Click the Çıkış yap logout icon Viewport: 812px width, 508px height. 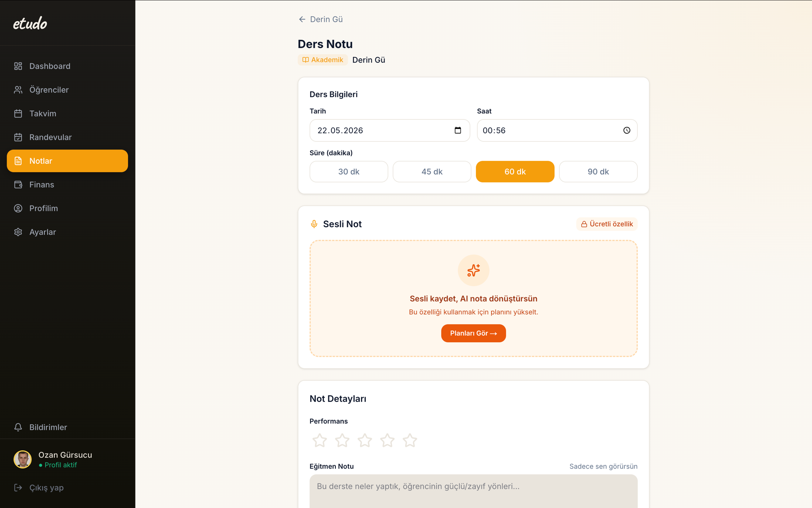tap(18, 487)
